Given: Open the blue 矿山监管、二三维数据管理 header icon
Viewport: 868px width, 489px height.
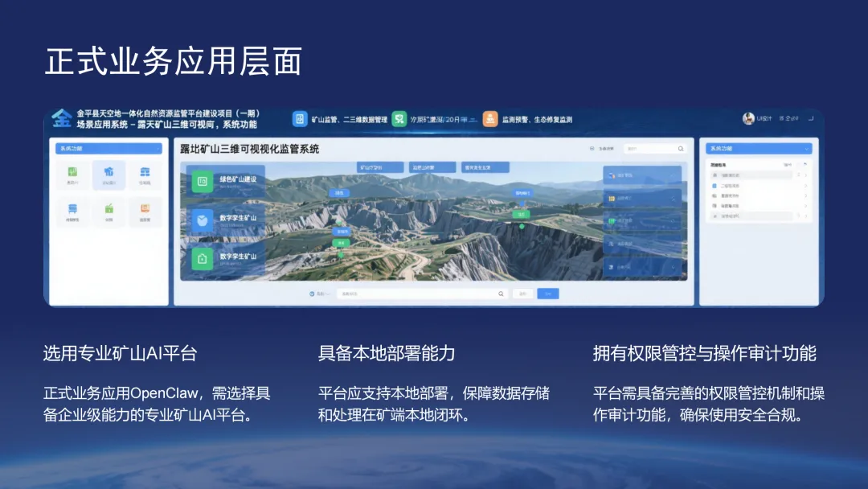Looking at the screenshot, I should pos(300,119).
